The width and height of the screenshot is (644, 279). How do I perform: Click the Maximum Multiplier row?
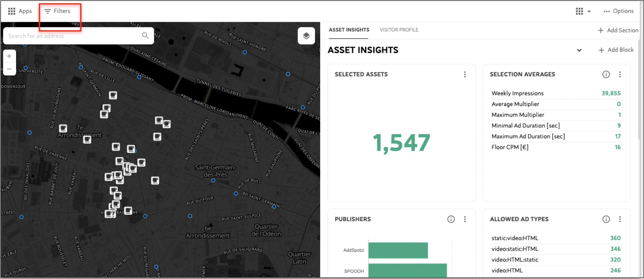556,115
